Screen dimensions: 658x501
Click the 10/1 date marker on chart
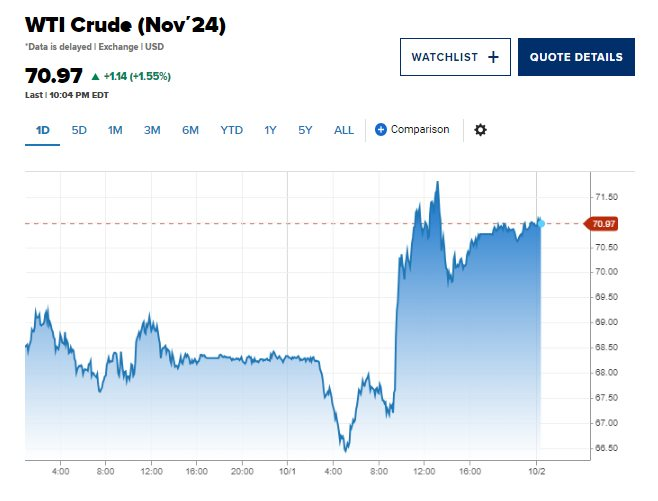click(x=287, y=470)
